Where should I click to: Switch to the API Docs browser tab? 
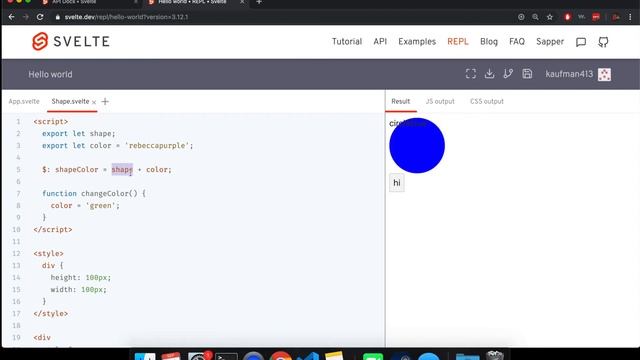[90, 2]
